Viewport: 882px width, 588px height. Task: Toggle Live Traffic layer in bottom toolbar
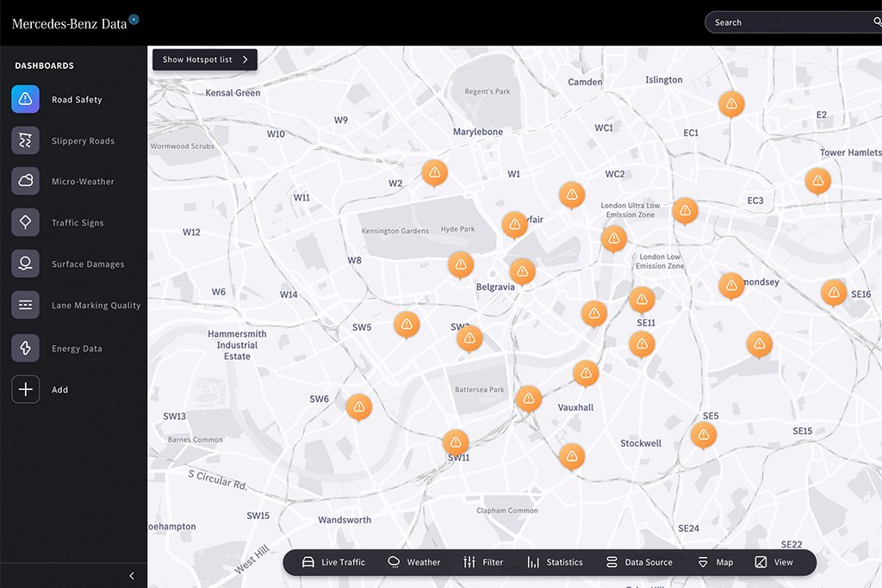click(x=333, y=562)
